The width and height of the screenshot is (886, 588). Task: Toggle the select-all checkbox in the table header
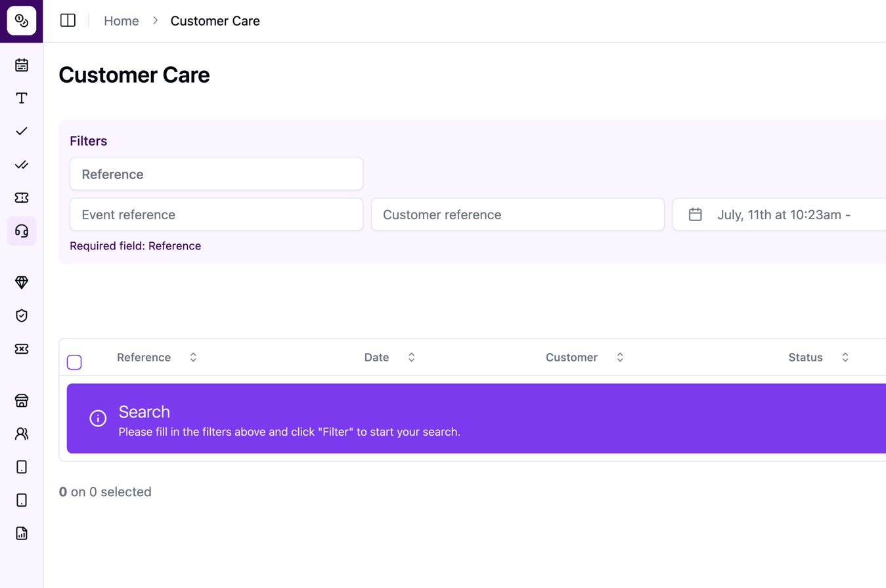[74, 362]
